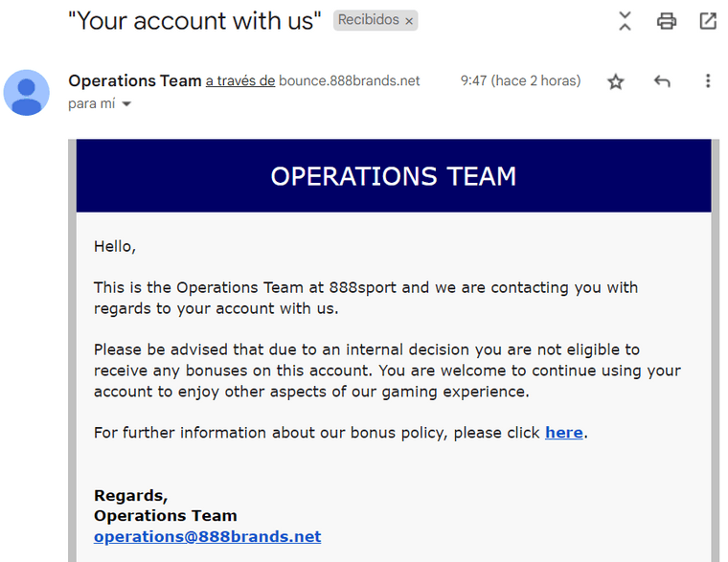The height and width of the screenshot is (562, 728).
Task: Click the 'para mí' recipient text
Action: 91,103
